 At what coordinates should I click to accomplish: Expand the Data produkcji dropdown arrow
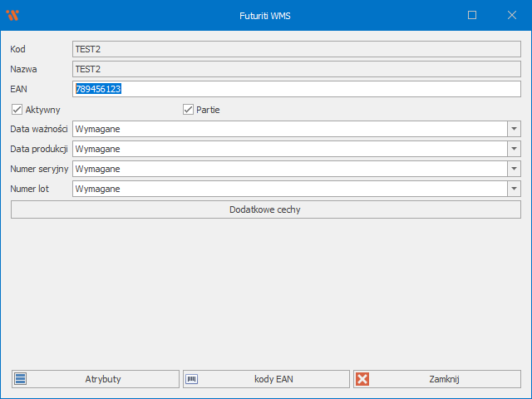(514, 149)
